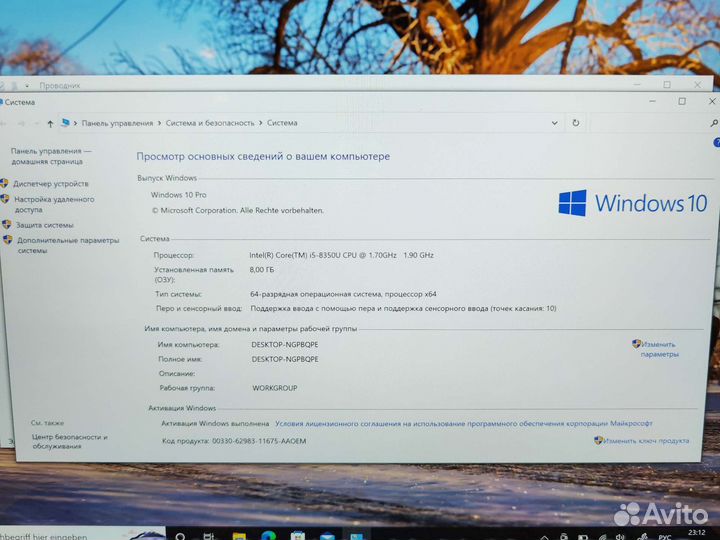Click the shield icon beside 'Защита системы'
This screenshot has height=540, width=720.
[6, 225]
